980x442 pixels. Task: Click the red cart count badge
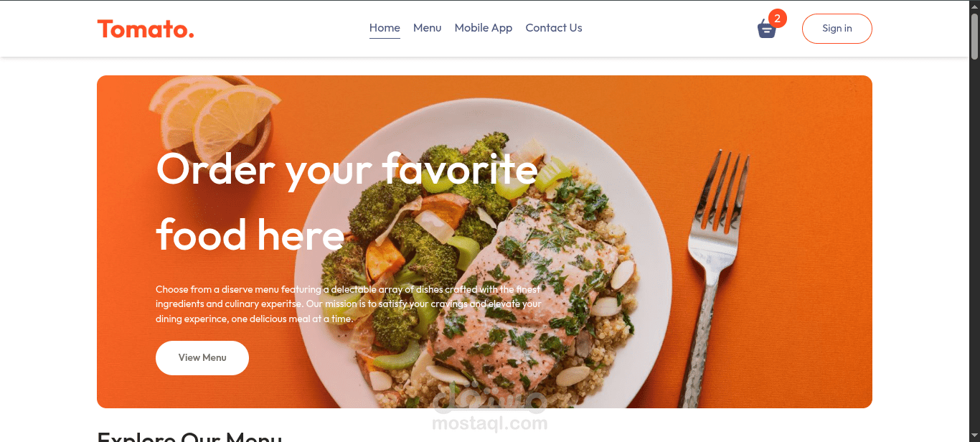tap(777, 19)
